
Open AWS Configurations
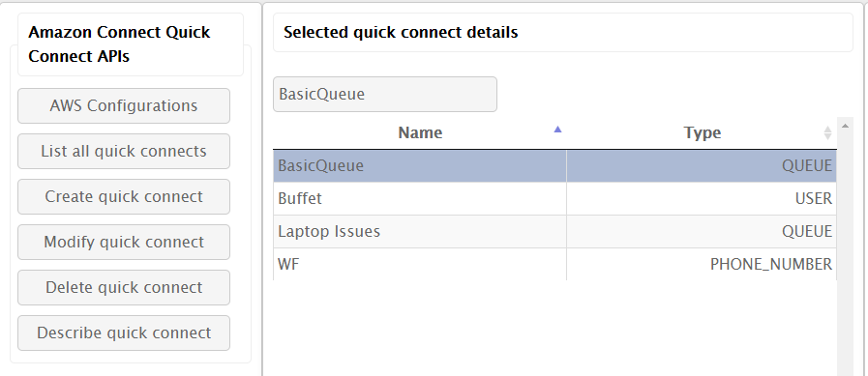coord(124,105)
